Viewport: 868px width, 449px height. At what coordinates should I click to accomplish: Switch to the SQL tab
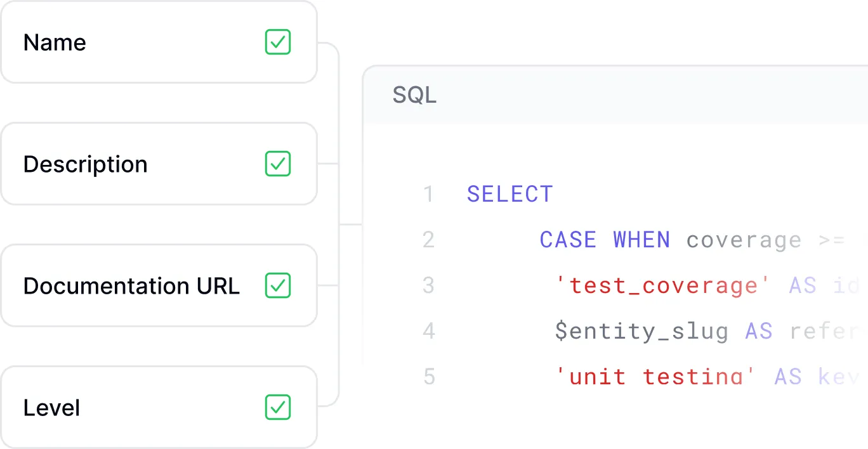(415, 94)
